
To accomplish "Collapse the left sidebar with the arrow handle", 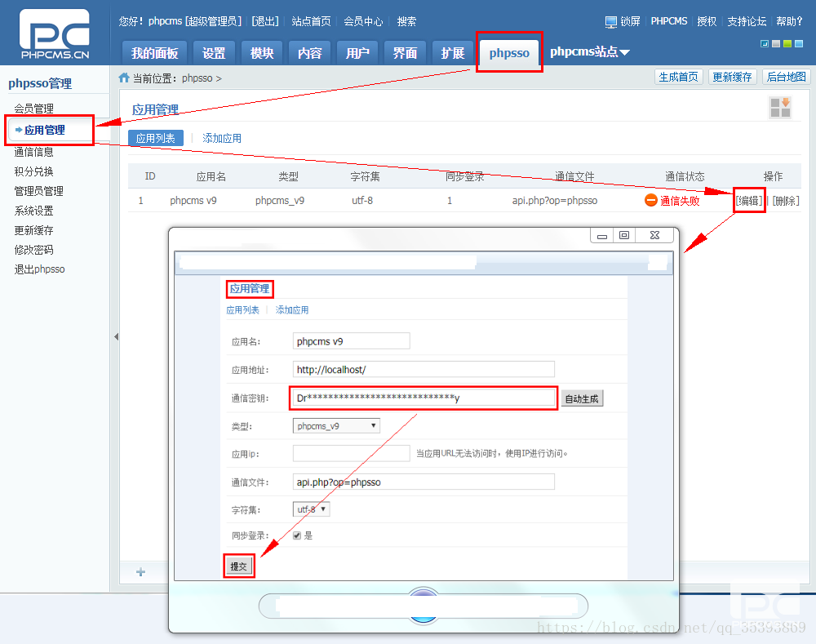I will click(x=116, y=337).
